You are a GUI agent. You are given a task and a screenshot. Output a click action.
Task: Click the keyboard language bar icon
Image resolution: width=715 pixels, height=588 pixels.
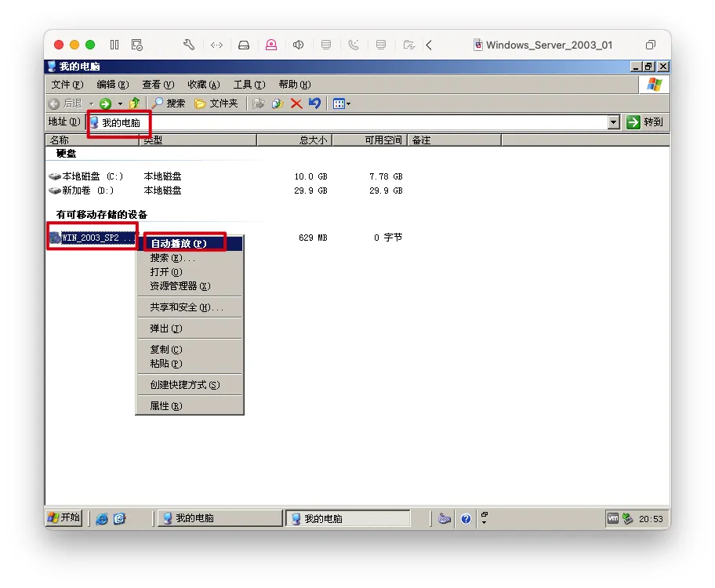445,519
